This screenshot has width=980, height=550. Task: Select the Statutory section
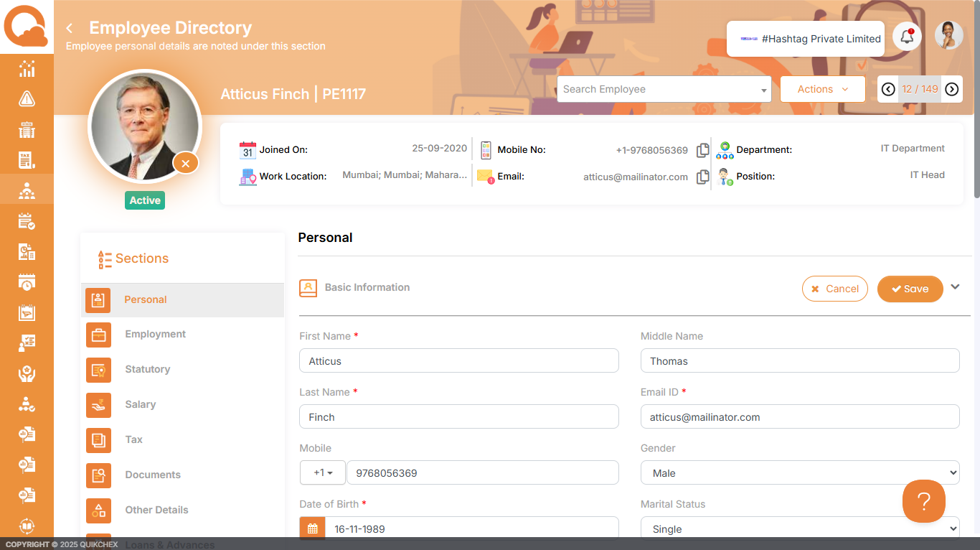182,370
